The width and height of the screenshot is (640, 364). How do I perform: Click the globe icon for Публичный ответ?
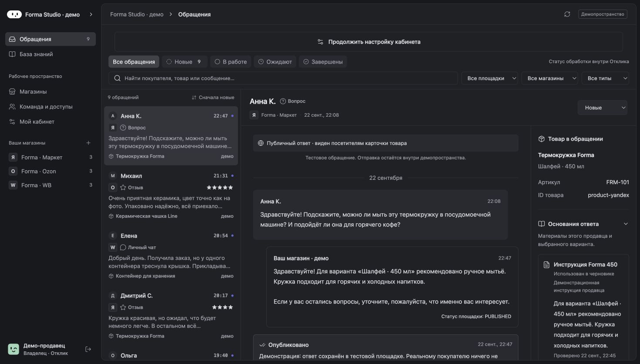pos(261,143)
